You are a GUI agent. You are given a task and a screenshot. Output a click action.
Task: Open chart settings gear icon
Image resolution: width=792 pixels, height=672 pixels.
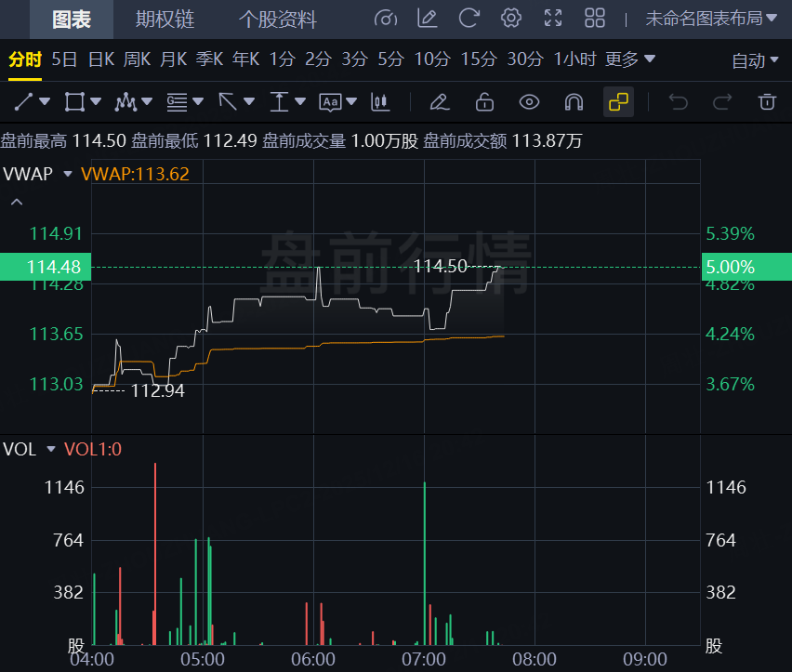point(510,18)
